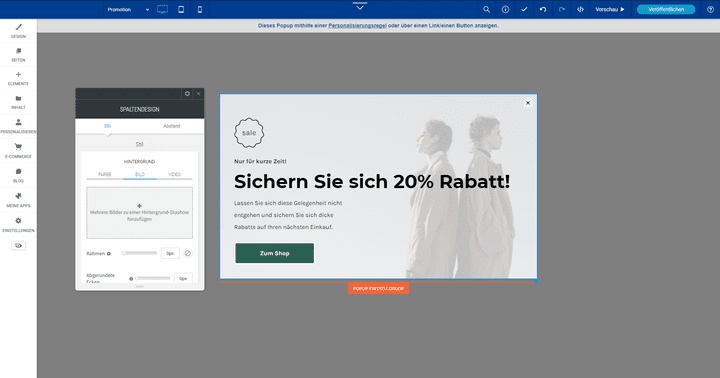Close the Spaltendesign panel
The width and height of the screenshot is (720, 378).
click(x=198, y=94)
